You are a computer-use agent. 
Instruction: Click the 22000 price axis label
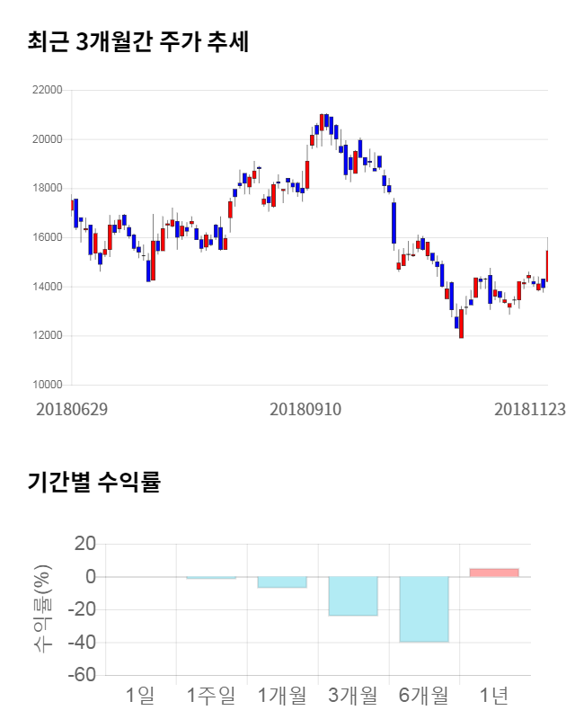pyautogui.click(x=46, y=91)
